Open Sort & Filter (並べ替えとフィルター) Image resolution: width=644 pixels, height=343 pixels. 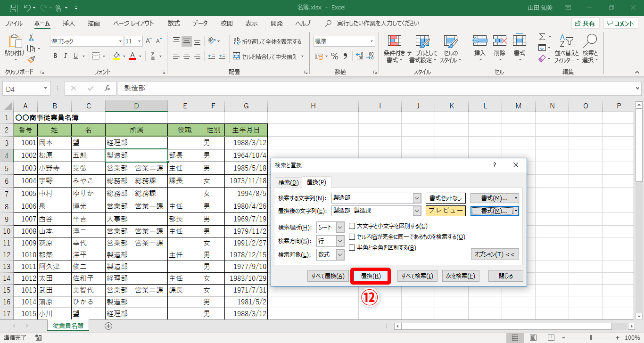[567, 49]
